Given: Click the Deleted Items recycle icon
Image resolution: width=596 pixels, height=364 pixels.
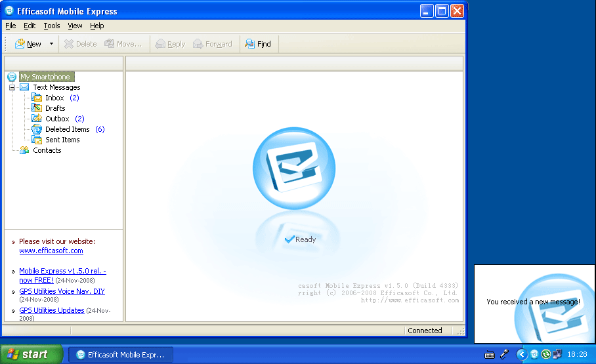Looking at the screenshot, I should [37, 129].
